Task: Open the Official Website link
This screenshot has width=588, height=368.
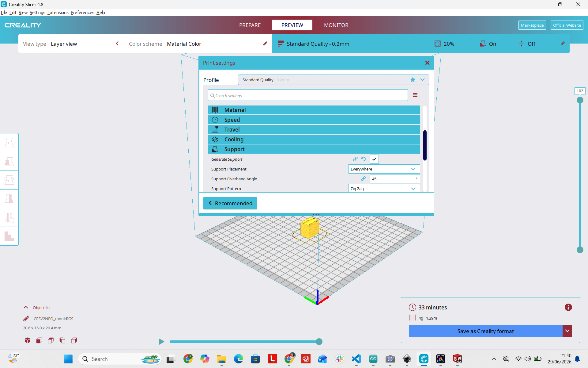Action: pyautogui.click(x=567, y=25)
